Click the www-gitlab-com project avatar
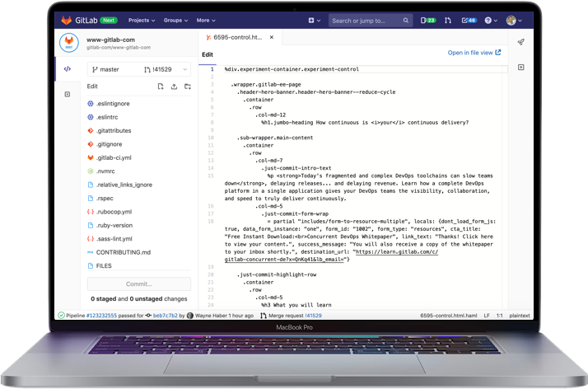The width and height of the screenshot is (588, 389). [69, 42]
